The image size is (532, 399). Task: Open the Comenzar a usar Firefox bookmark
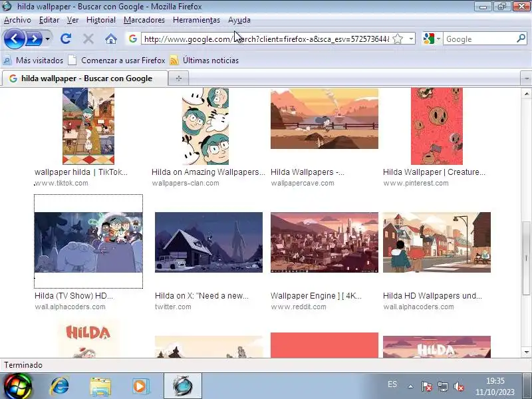click(x=116, y=61)
